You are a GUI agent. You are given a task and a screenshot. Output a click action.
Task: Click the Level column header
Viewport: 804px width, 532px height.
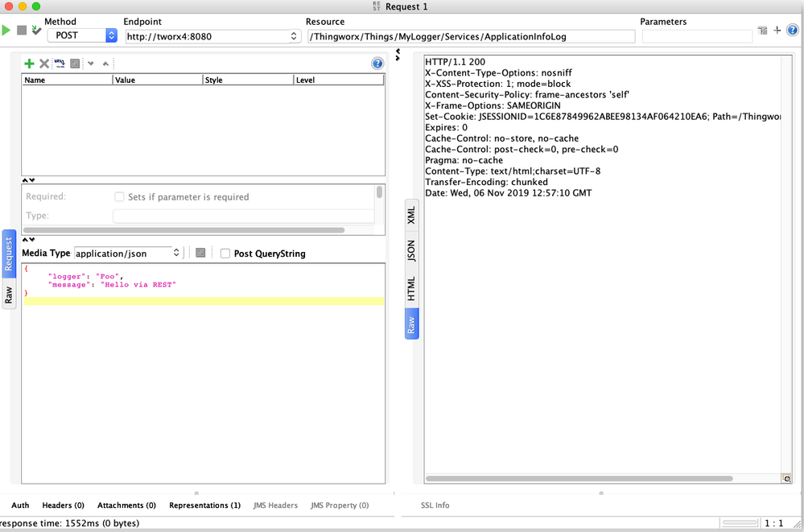(x=339, y=80)
